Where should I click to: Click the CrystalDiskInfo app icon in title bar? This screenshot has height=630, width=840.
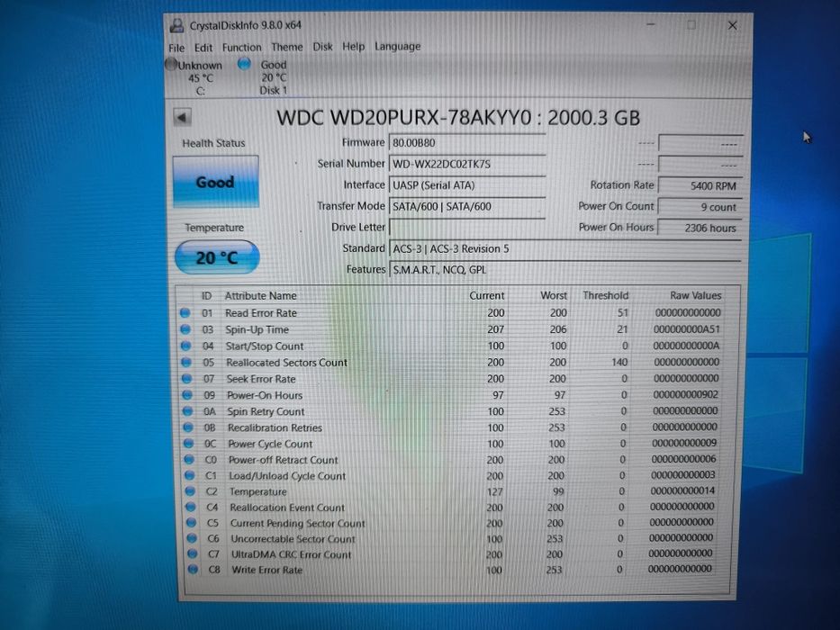(176, 25)
